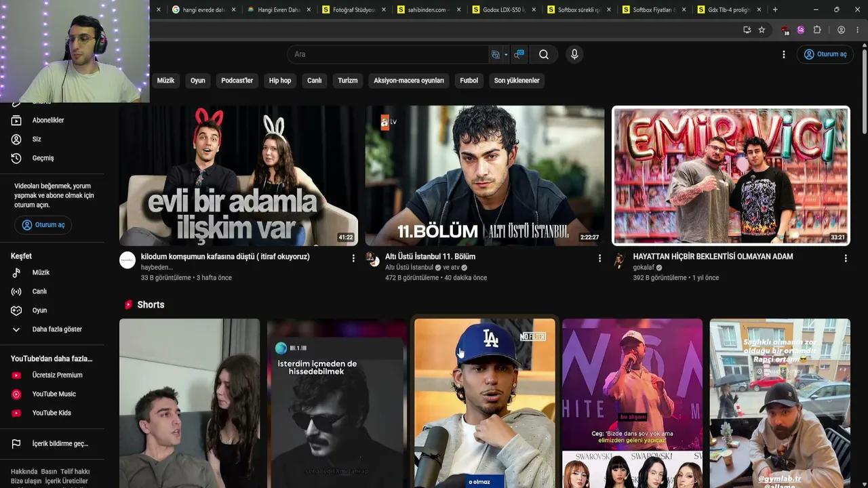Click the YouTube search magnifier button

(544, 54)
